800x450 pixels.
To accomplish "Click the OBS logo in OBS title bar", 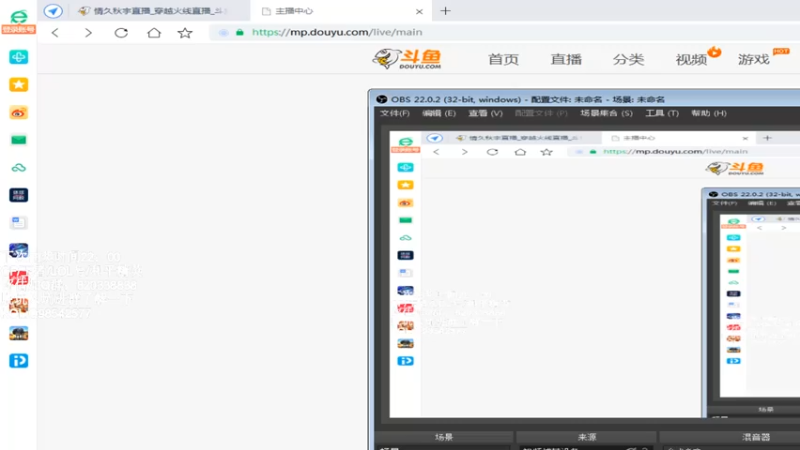I will click(382, 99).
